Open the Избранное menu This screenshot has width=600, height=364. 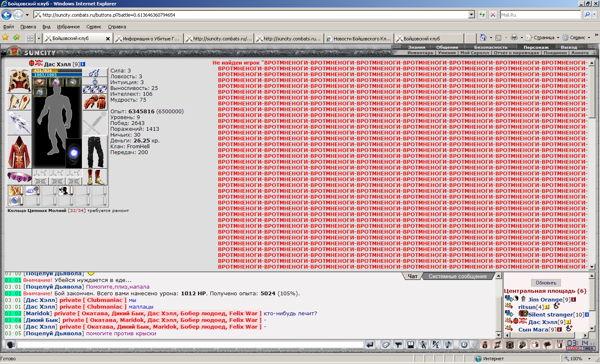pyautogui.click(x=68, y=27)
